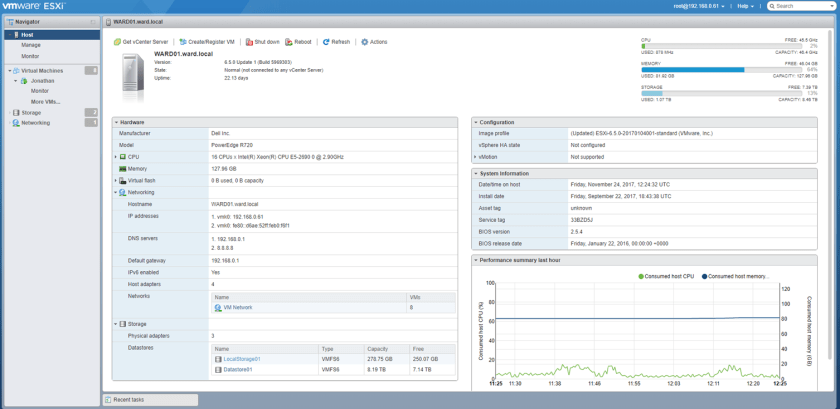Collapse the Virtual Machines tree node
The image size is (840, 409).
(x=10, y=71)
